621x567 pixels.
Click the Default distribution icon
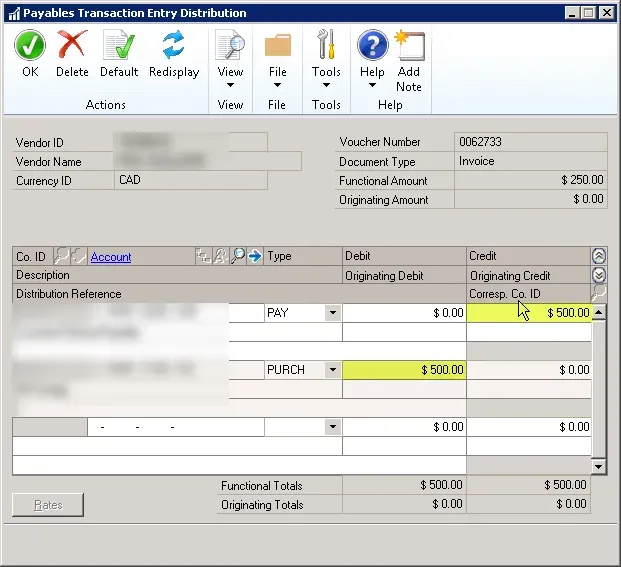point(119,46)
